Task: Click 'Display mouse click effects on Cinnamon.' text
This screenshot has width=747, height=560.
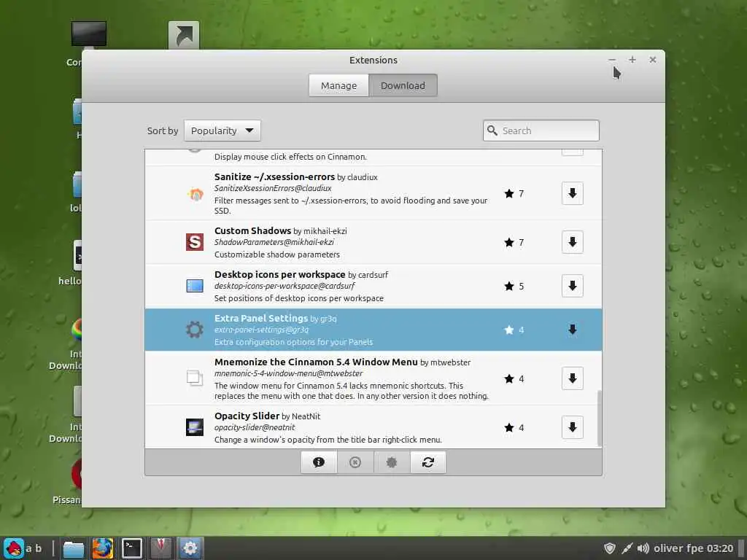Action: point(290,157)
